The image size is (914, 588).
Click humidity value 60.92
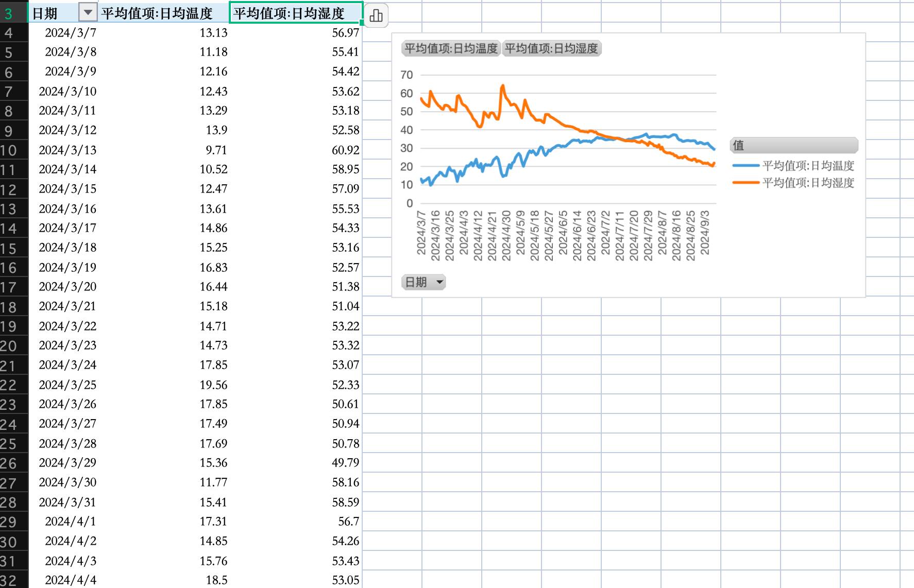[x=345, y=150]
